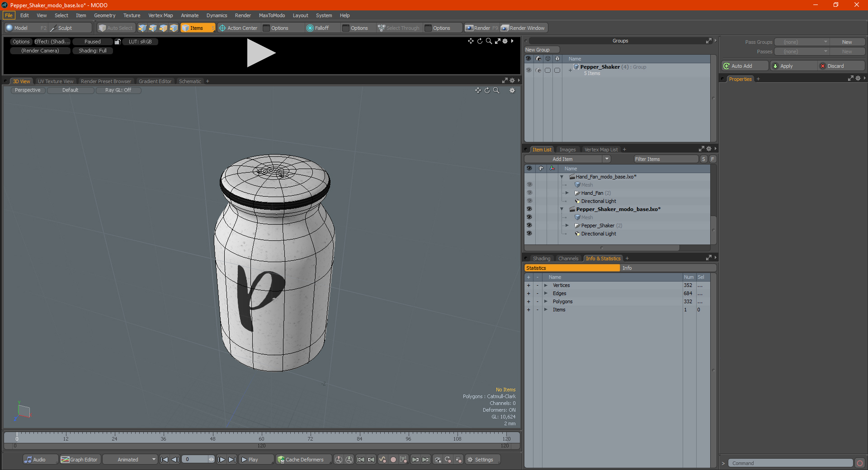Select the Edges selection mode icon
Image resolution: width=868 pixels, height=470 pixels.
click(153, 28)
